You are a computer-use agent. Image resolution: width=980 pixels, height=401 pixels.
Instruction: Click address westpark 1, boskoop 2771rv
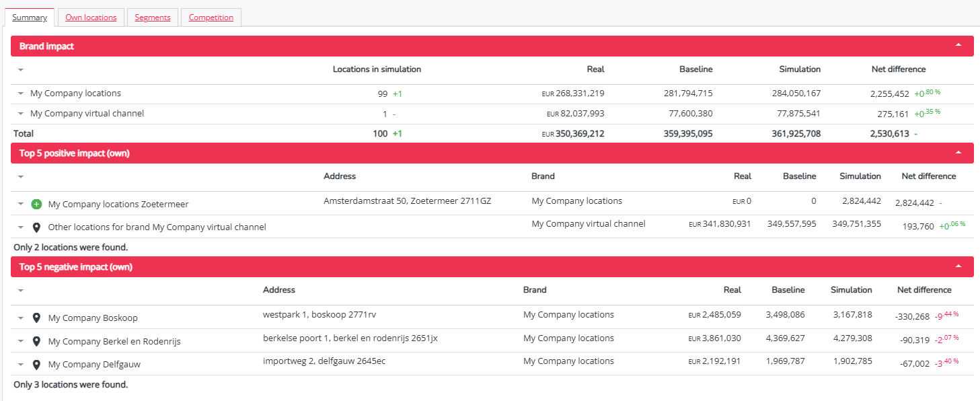[319, 314]
